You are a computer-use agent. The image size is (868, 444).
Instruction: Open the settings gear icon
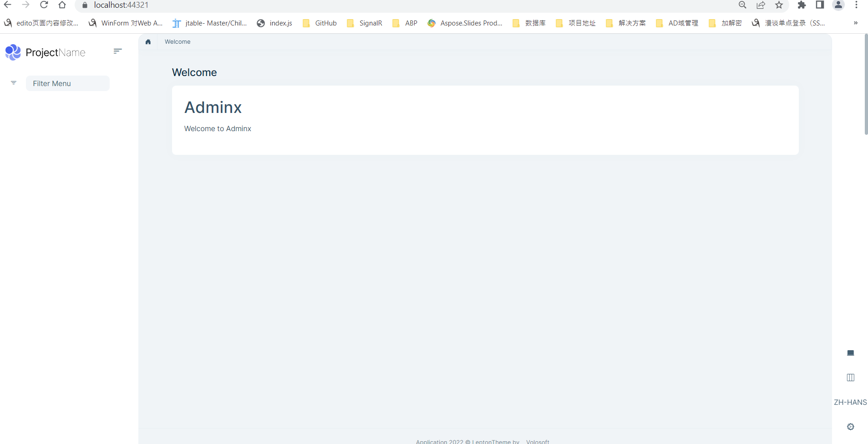click(x=850, y=427)
